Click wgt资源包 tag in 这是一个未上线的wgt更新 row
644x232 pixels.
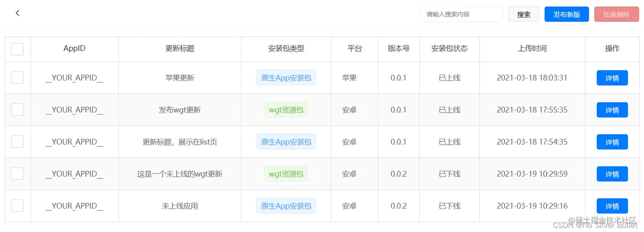(286, 174)
